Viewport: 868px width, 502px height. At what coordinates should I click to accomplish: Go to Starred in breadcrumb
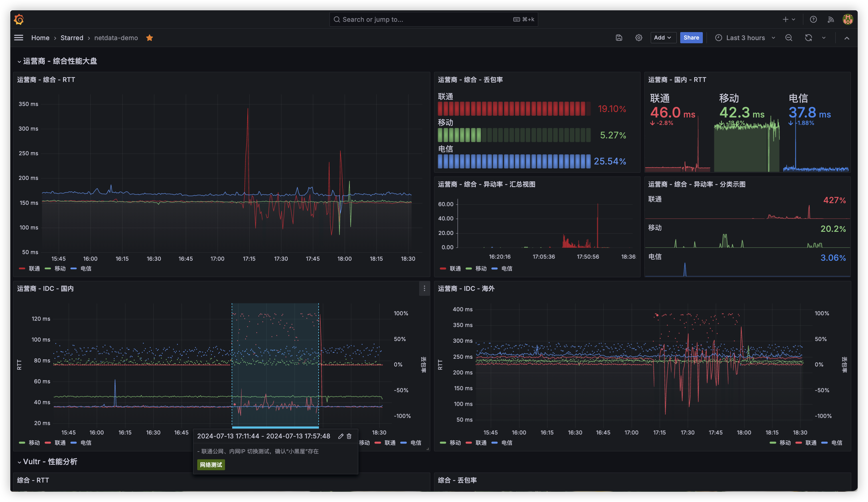pyautogui.click(x=72, y=38)
